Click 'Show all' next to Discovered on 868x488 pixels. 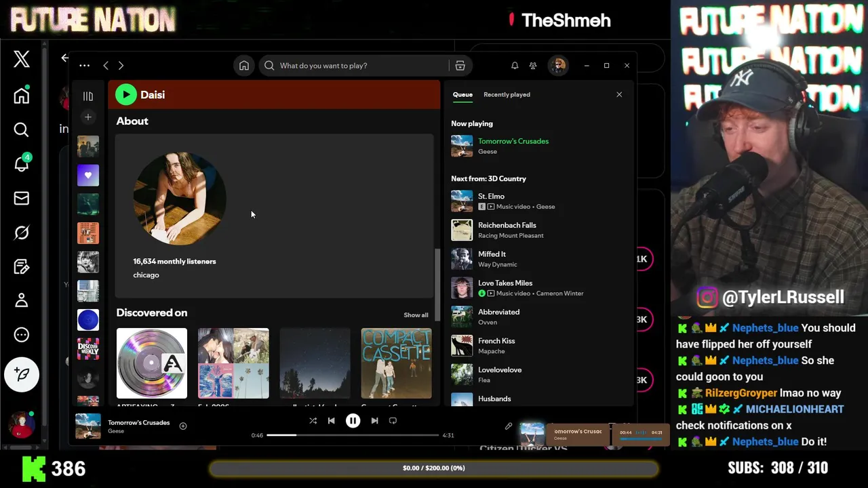[416, 315]
